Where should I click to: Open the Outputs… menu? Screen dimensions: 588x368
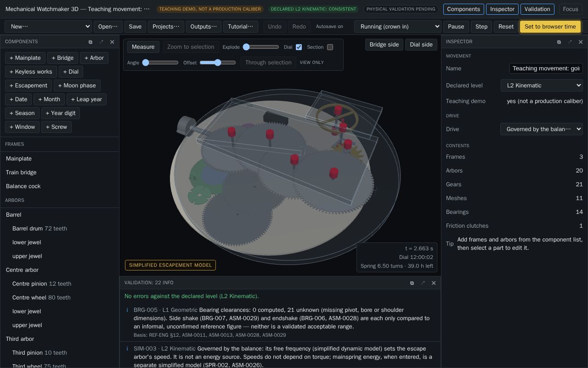[204, 27]
